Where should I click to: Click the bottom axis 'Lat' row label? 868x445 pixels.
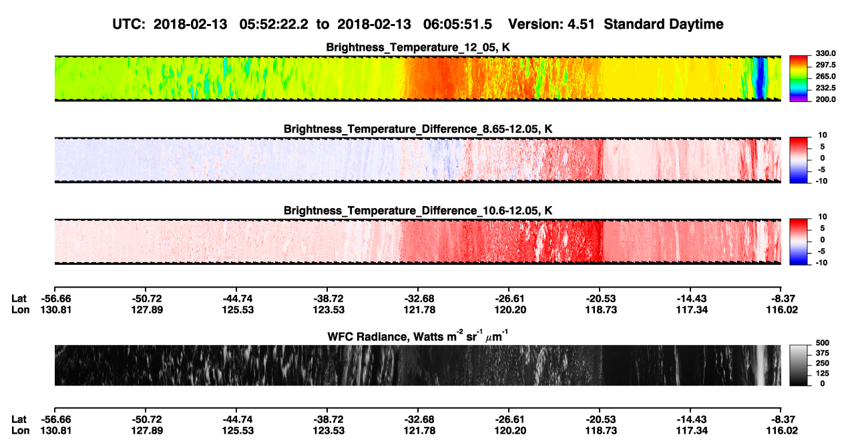point(19,419)
